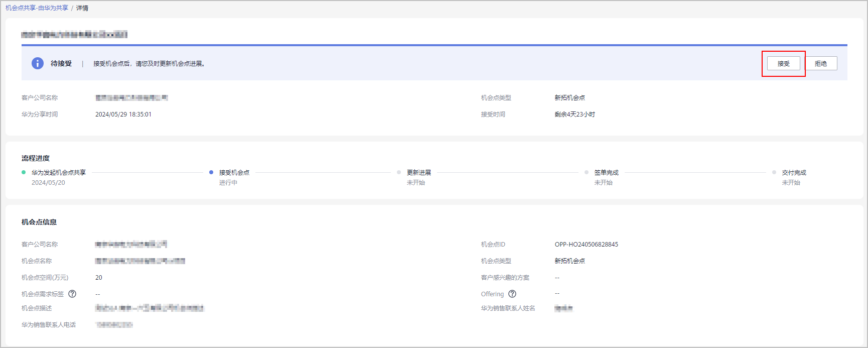The width and height of the screenshot is (868, 348).
Task: Select the 详情 breadcrumb item
Action: point(82,8)
